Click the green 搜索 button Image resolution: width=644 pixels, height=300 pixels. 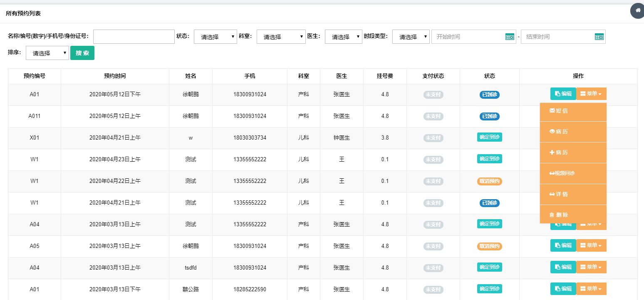coord(82,53)
